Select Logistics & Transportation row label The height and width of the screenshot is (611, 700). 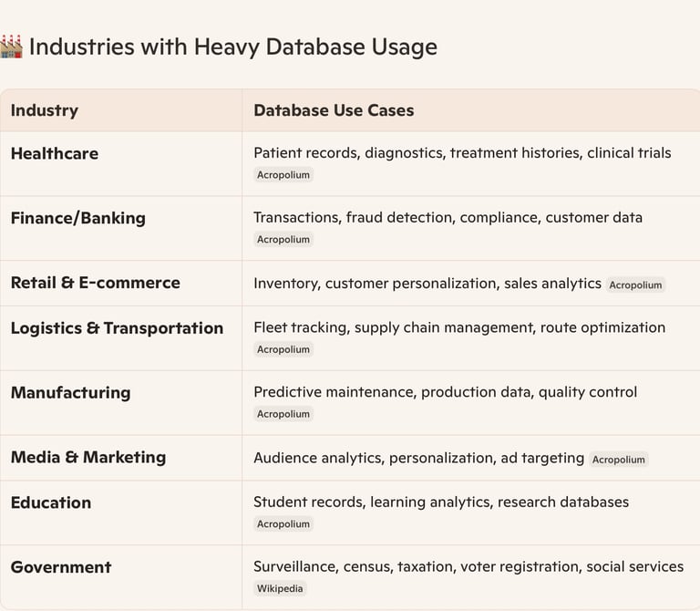point(117,328)
